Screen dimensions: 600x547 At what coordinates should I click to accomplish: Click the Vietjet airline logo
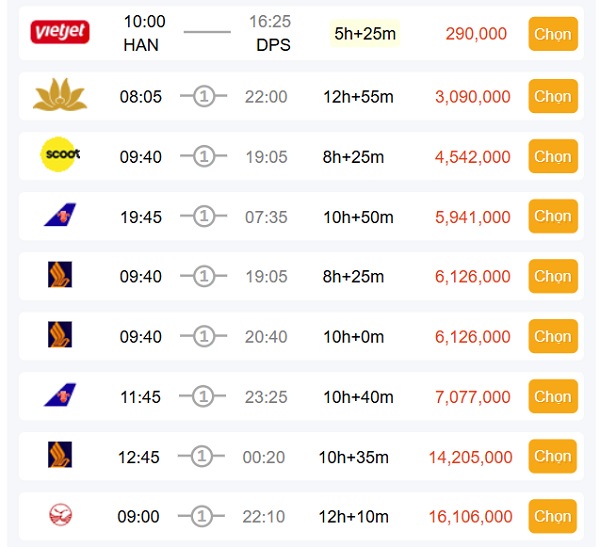pyautogui.click(x=60, y=33)
